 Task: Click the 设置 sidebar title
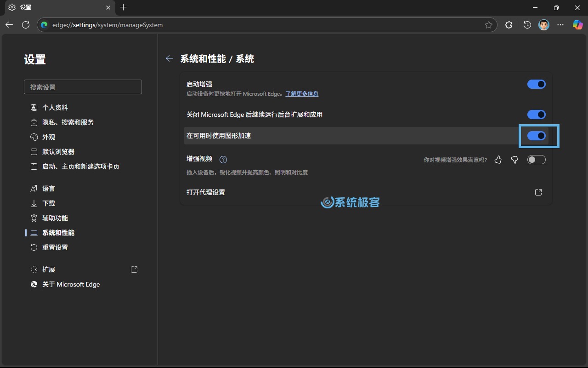[35, 59]
